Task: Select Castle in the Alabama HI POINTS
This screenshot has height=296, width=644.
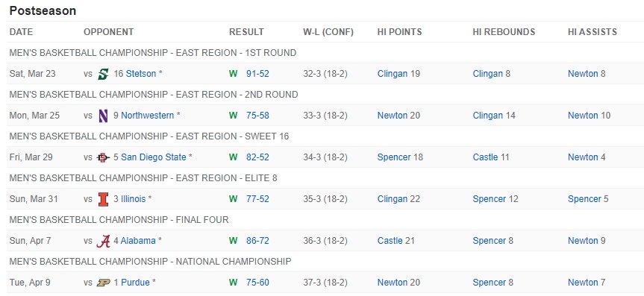Action: pyautogui.click(x=390, y=241)
